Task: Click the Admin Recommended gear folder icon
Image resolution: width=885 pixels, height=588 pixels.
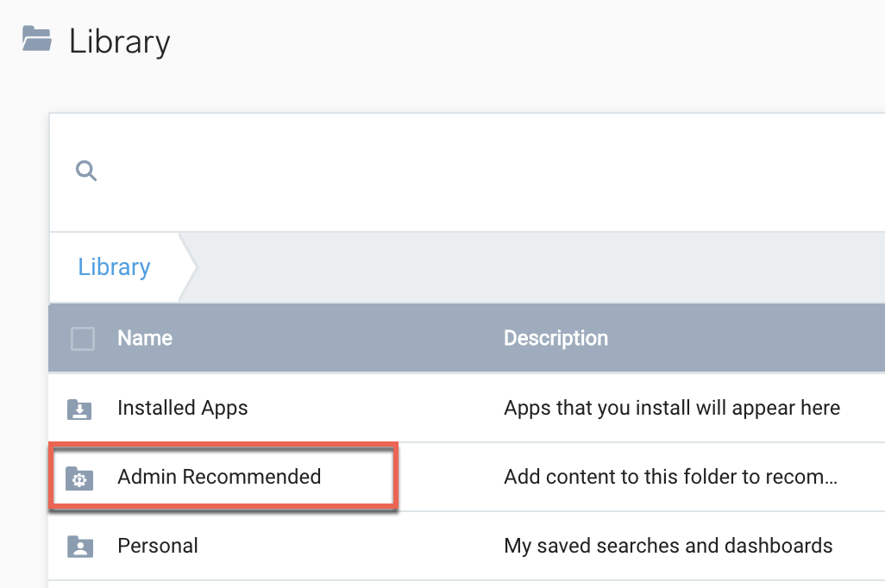Action: pyautogui.click(x=79, y=478)
